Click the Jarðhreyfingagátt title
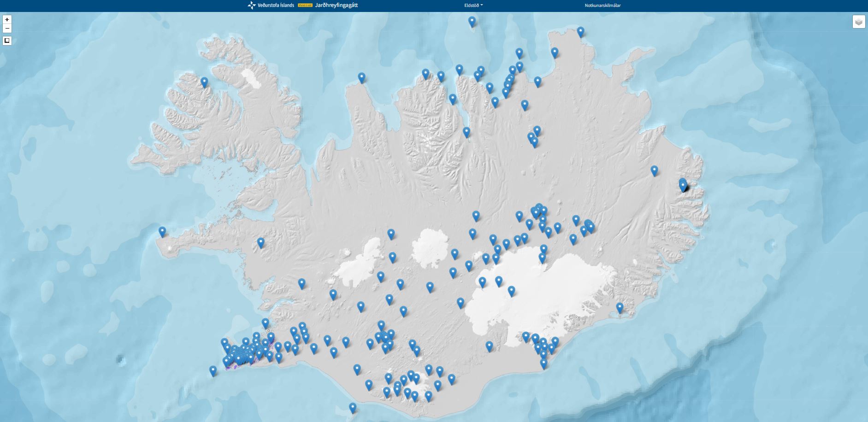Screen dimensions: 868x422 tap(339, 6)
